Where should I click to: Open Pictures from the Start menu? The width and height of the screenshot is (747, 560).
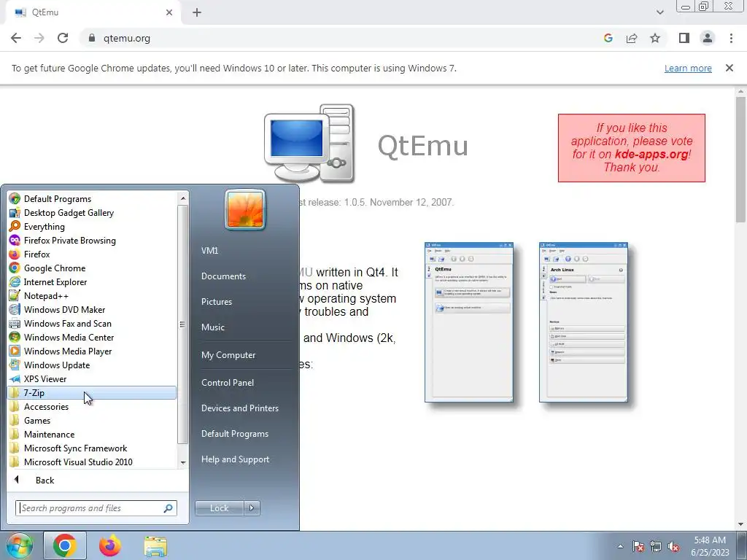pos(216,302)
